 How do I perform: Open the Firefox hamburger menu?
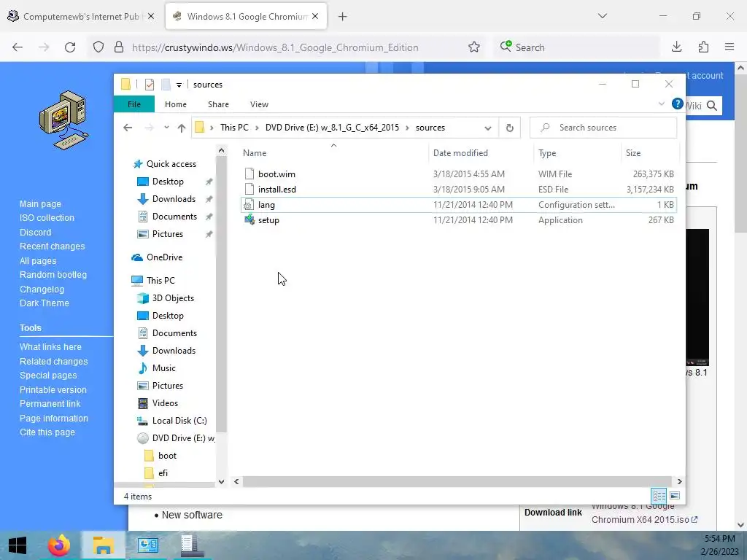729,47
